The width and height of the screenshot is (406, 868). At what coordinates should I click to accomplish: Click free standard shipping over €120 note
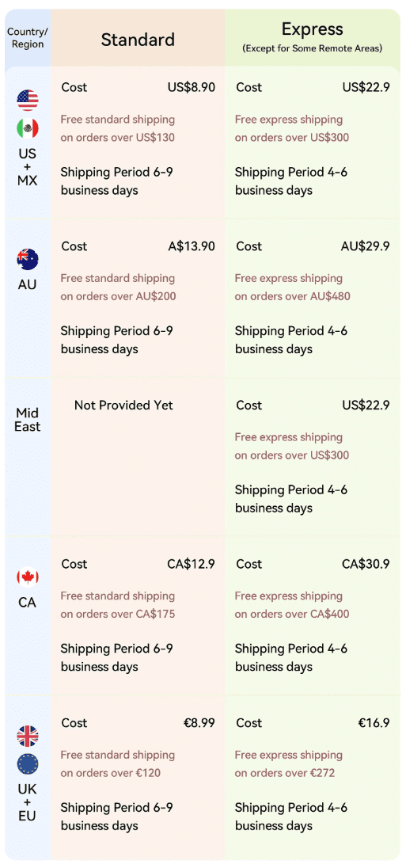pos(118,764)
